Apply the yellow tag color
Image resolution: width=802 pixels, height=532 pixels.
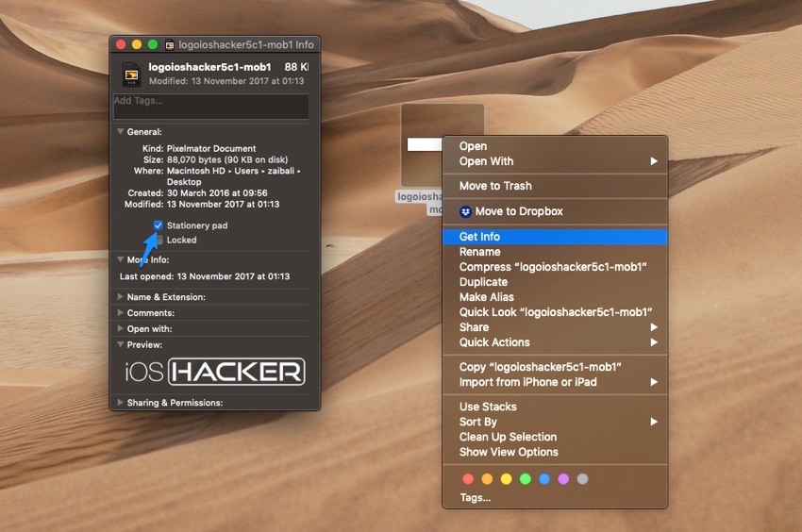click(506, 479)
